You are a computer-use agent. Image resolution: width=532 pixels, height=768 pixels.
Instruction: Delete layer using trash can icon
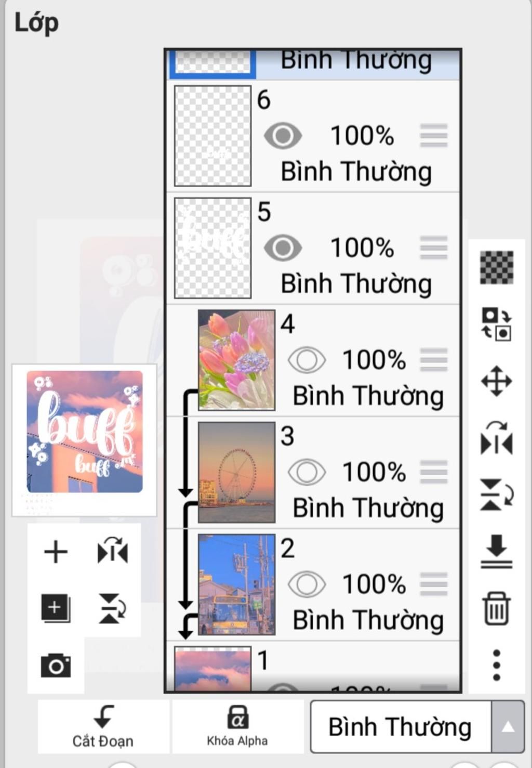tap(496, 608)
